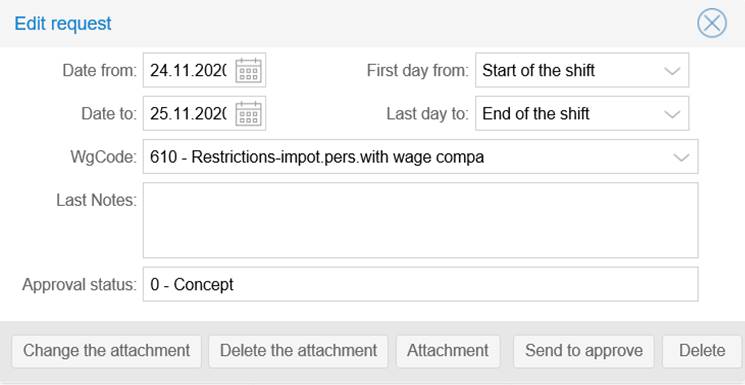Open the Last day to combo box
The height and width of the screenshot is (385, 745).
pos(582,114)
